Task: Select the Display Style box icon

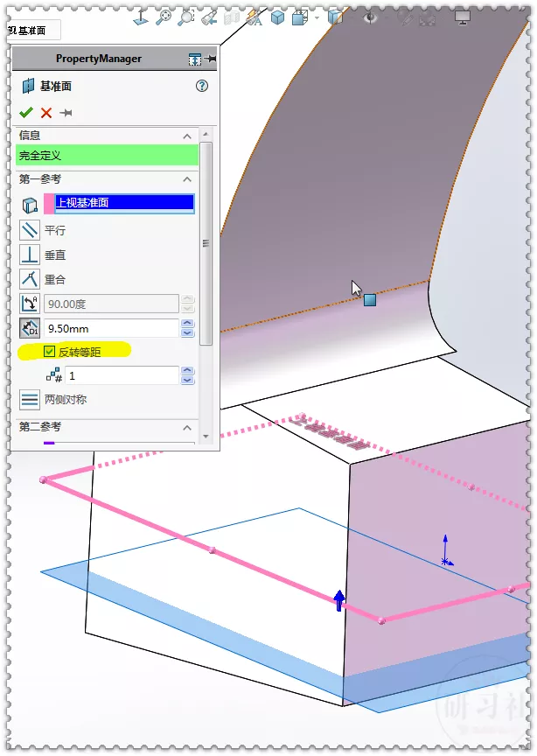Action: (300, 17)
